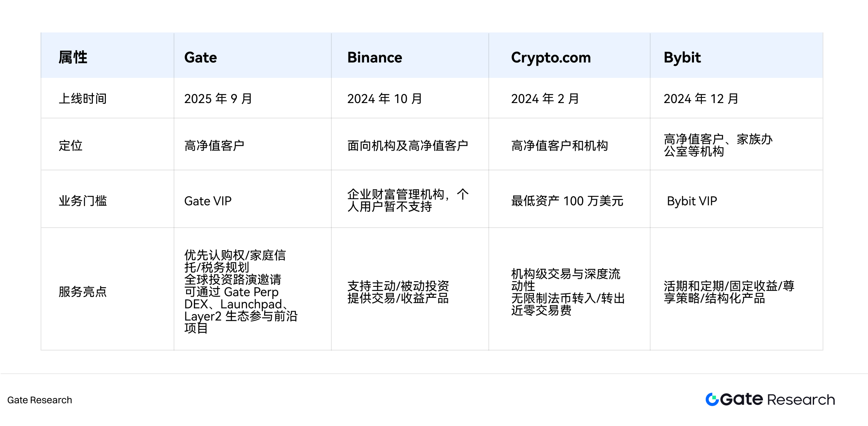
Task: Click the Gate VIP cell
Action: pyautogui.click(x=208, y=201)
